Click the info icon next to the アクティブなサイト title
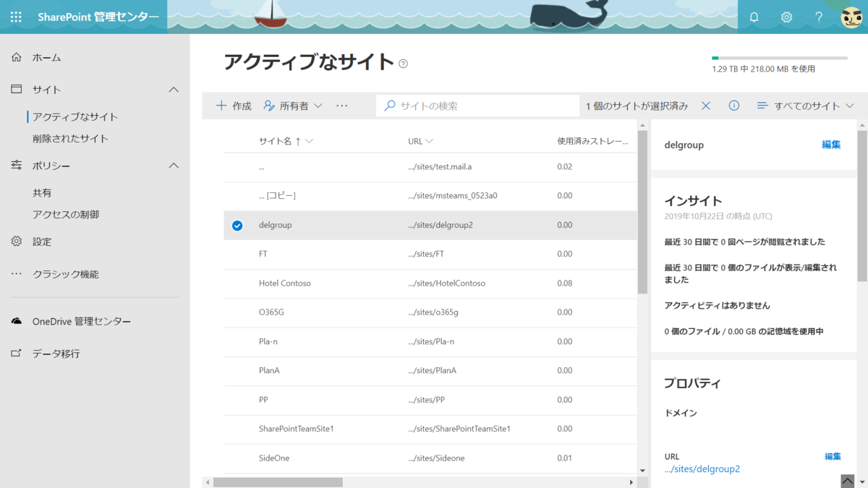Image resolution: width=868 pixels, height=488 pixels. click(404, 64)
